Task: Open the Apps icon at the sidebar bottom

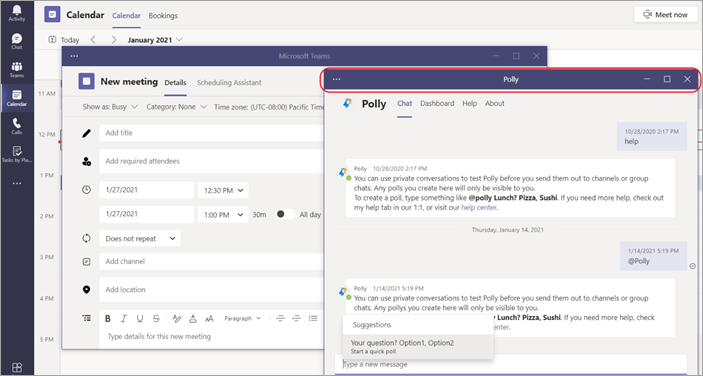Action: pyautogui.click(x=17, y=367)
